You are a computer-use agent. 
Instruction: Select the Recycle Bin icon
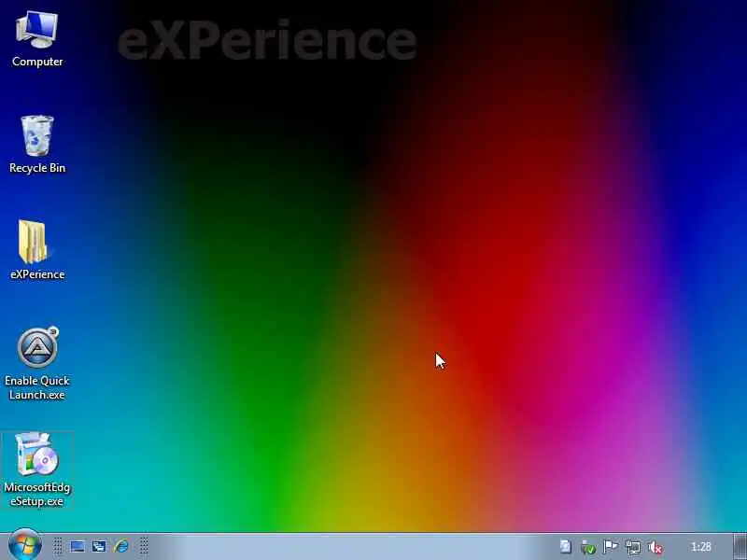coord(37,135)
